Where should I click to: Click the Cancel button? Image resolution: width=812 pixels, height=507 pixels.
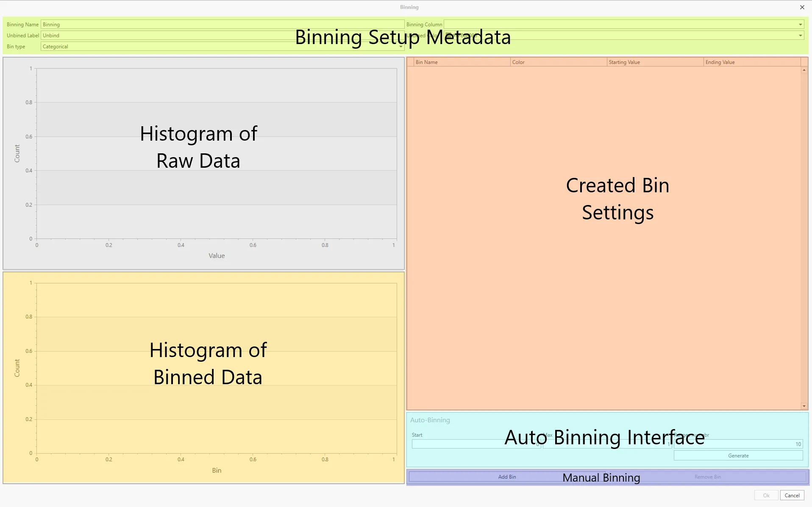click(792, 496)
